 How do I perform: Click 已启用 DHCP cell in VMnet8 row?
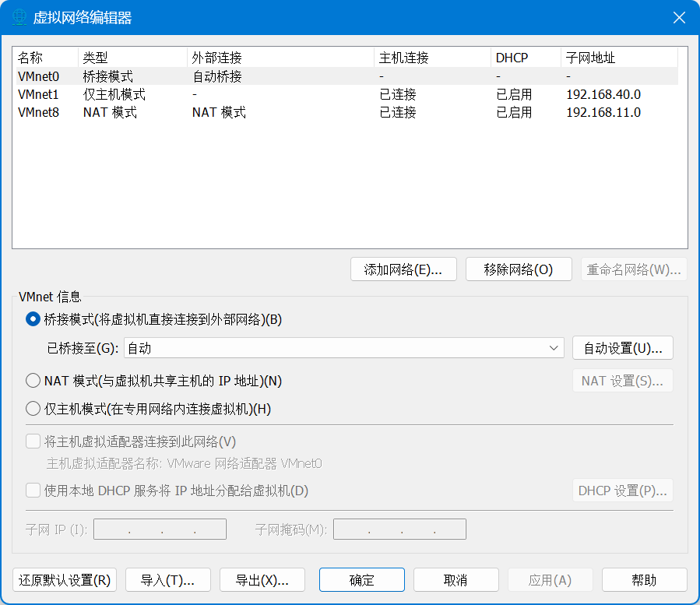pyautogui.click(x=514, y=112)
